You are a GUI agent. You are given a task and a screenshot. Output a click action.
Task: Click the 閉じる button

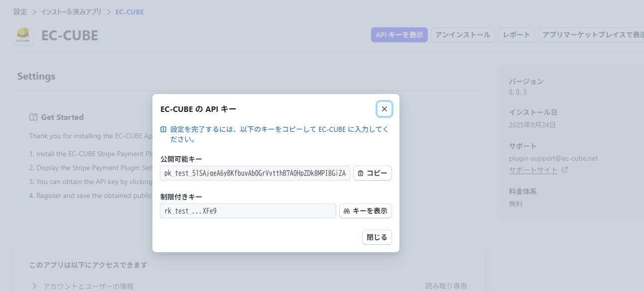[377, 237]
